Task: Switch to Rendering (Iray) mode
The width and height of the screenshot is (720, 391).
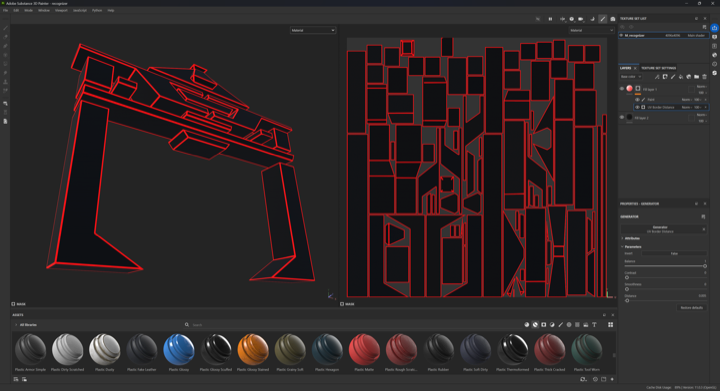Action: [613, 19]
